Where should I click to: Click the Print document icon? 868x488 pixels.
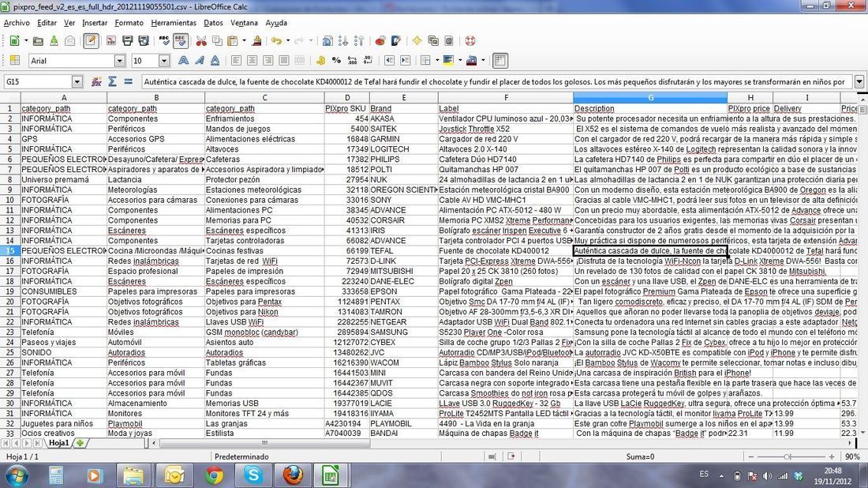[x=127, y=40]
